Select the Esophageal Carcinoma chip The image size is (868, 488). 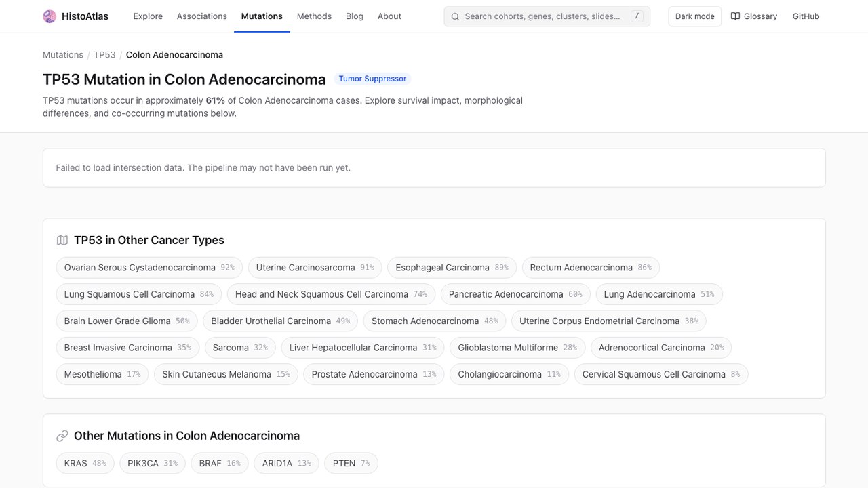pos(452,268)
